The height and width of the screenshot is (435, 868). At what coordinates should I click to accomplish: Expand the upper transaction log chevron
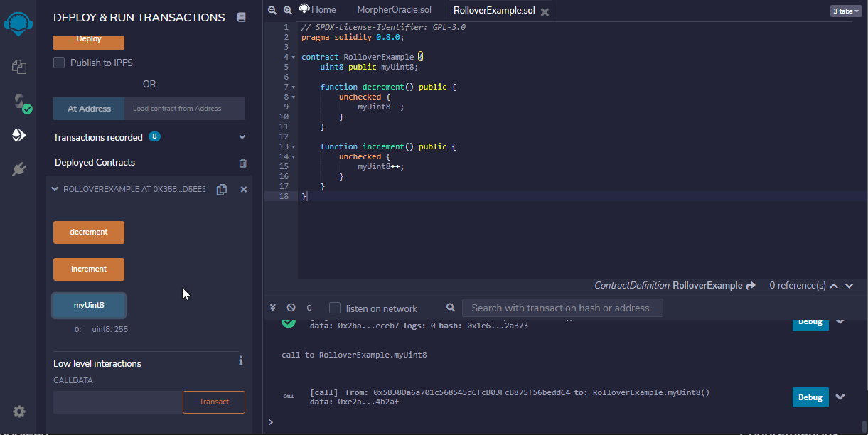(x=840, y=321)
